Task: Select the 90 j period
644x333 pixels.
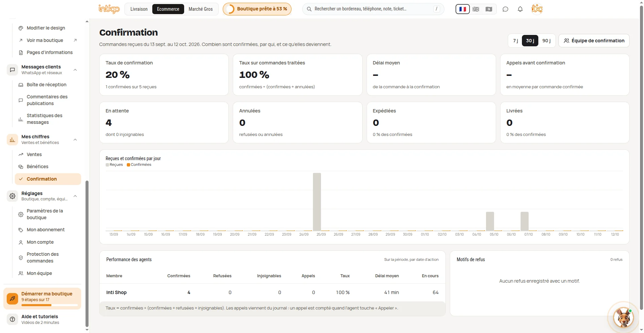Action: click(546, 41)
